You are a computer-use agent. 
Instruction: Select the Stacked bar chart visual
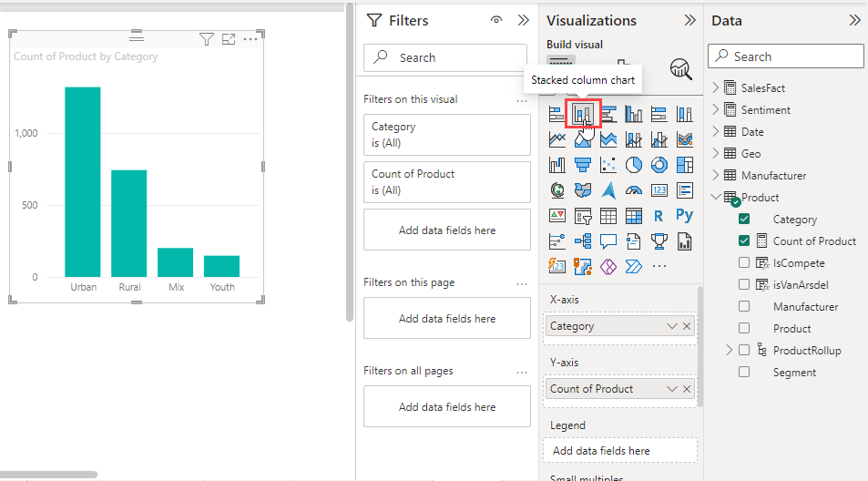tap(557, 114)
